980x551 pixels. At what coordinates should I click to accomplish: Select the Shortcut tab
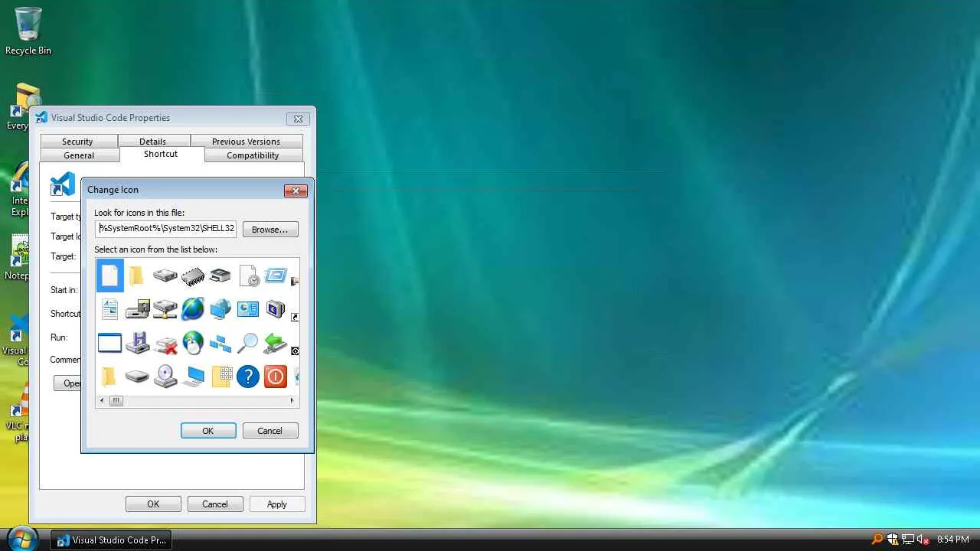(161, 154)
